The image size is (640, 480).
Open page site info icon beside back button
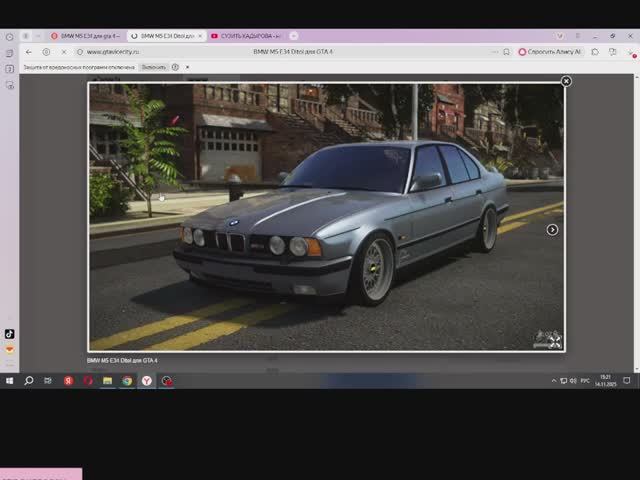pos(46,52)
